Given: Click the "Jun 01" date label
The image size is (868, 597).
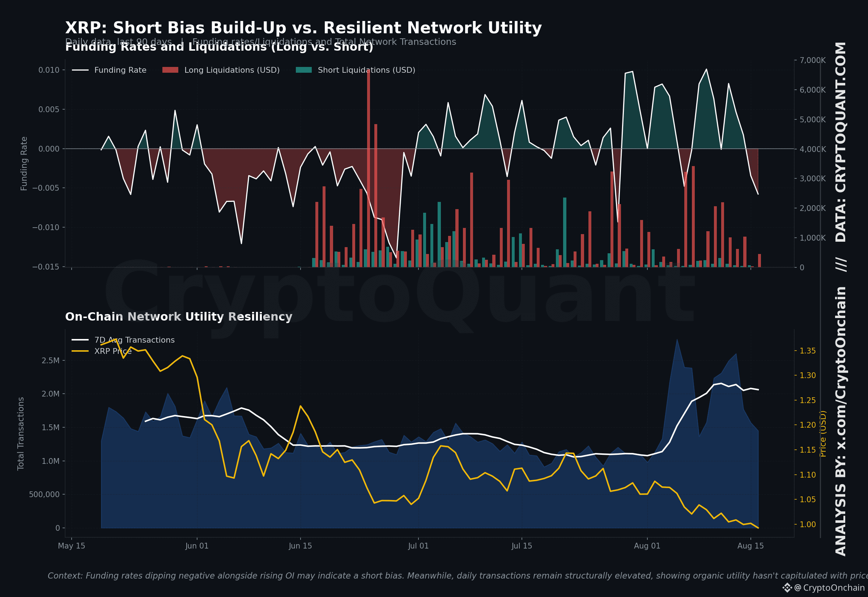Looking at the screenshot, I should tap(197, 546).
